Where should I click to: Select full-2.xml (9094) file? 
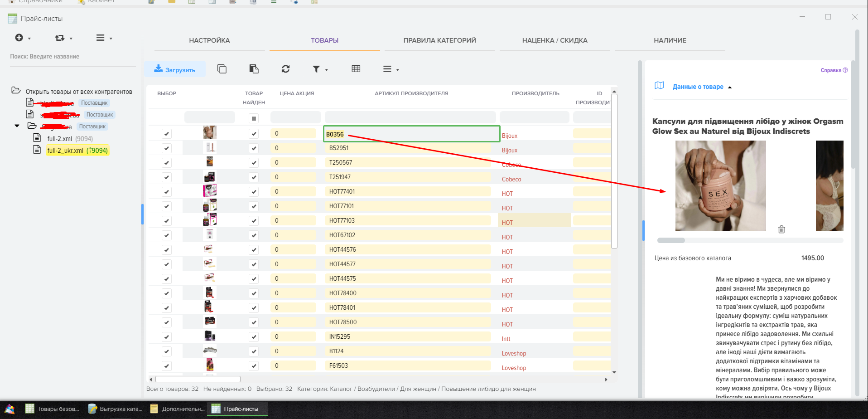70,139
